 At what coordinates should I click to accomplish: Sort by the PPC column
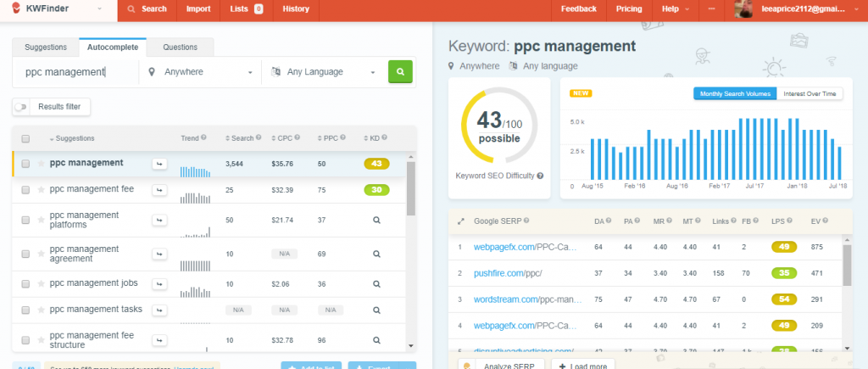coord(328,138)
